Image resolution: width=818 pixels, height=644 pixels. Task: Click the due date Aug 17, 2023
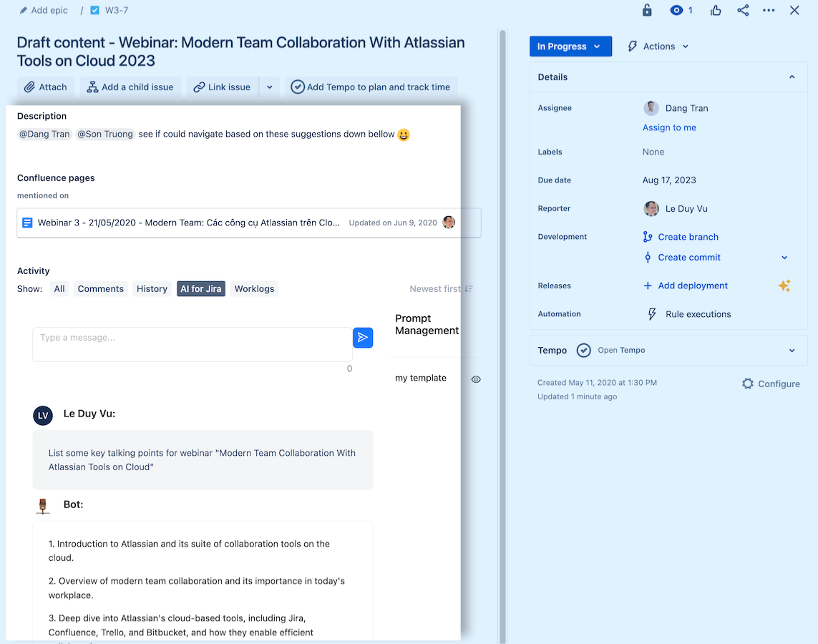[x=669, y=180]
